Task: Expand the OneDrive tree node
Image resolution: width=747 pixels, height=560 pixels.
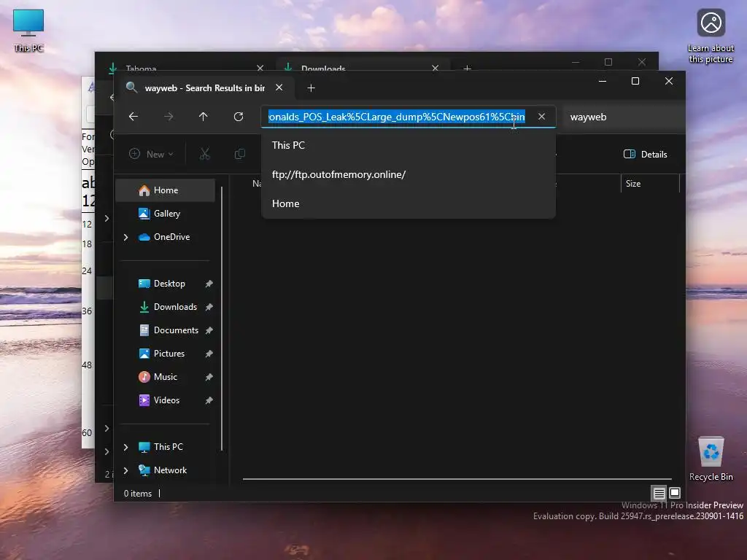Action: pyautogui.click(x=125, y=237)
